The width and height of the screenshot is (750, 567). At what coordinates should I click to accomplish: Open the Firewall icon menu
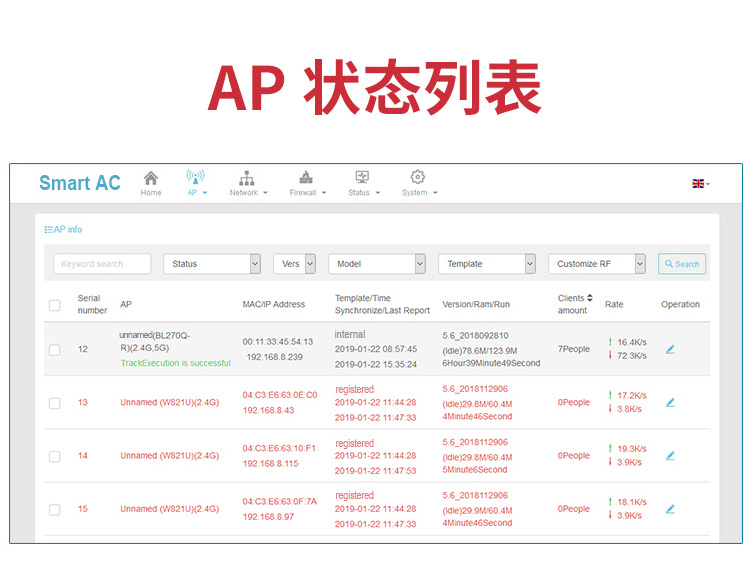306,178
